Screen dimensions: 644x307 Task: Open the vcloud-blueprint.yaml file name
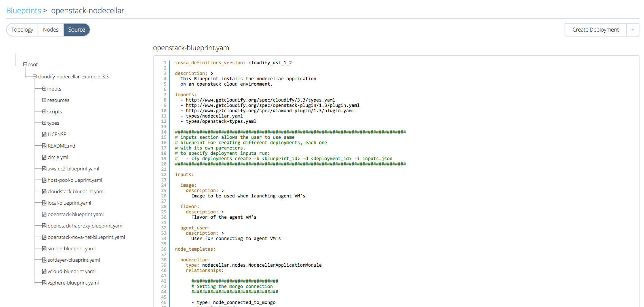click(x=71, y=272)
